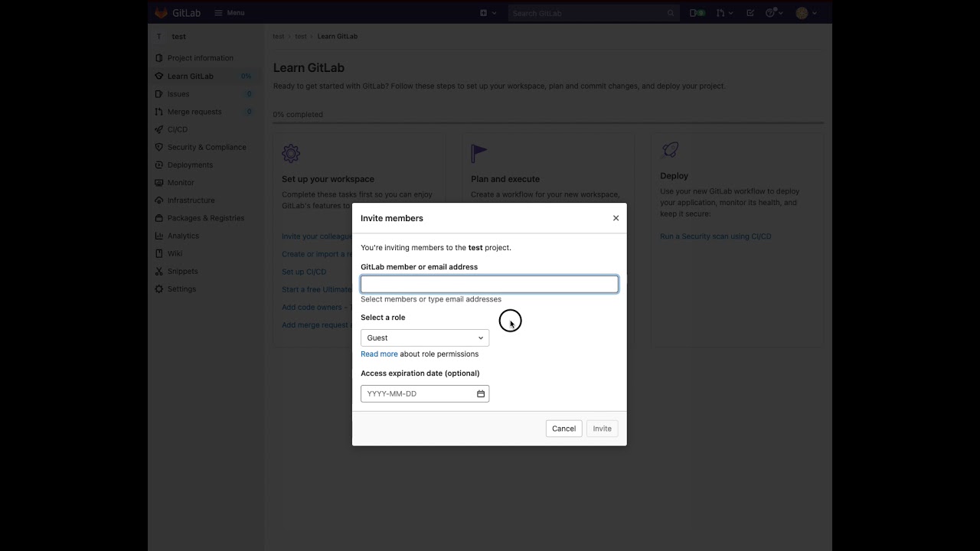Close the Invite members dialog
Screen dimensions: 980x551
(616, 218)
